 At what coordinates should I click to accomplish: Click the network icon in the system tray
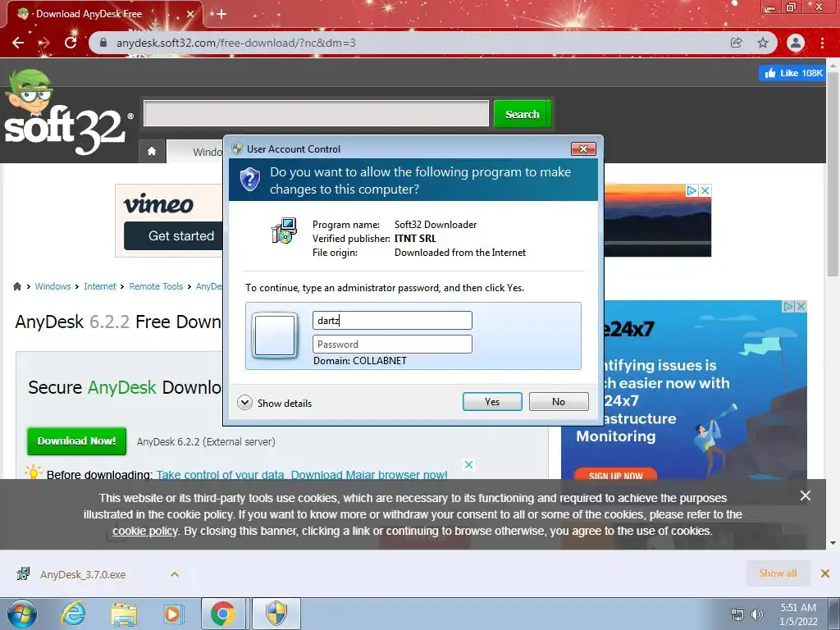click(x=737, y=614)
